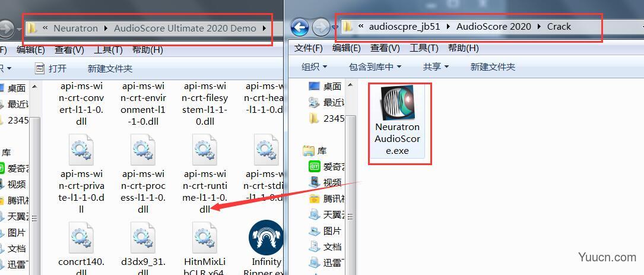Open 图片 library in right navigation pane
Viewport: 644px width, 275px height.
[x=326, y=230]
